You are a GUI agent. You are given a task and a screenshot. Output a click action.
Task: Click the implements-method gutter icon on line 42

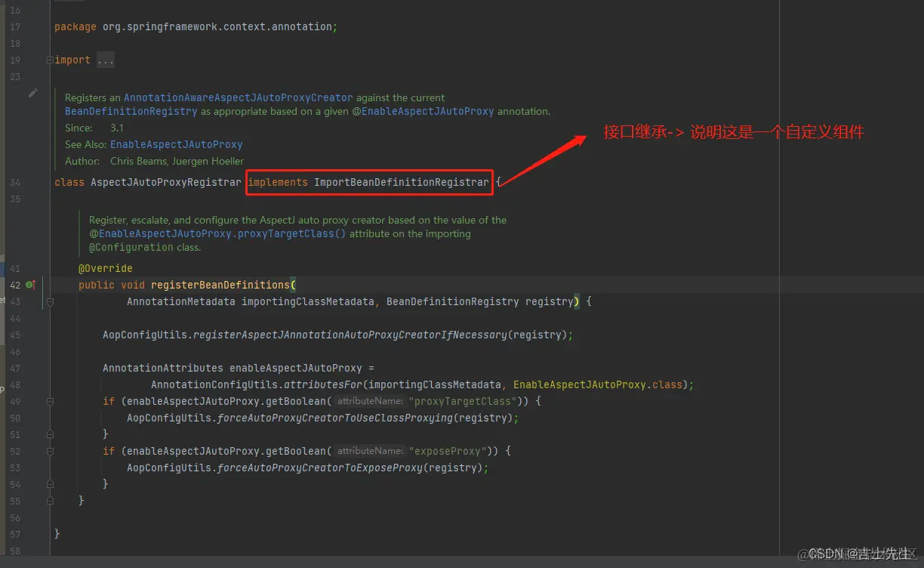(30, 285)
